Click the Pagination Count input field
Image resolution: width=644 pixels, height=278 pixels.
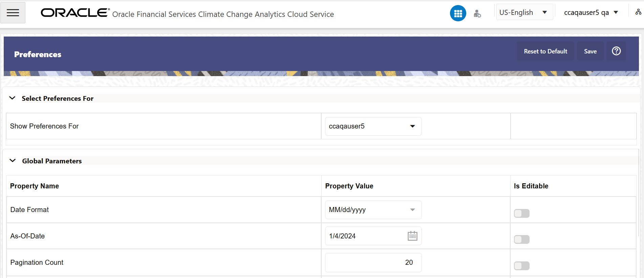(373, 262)
